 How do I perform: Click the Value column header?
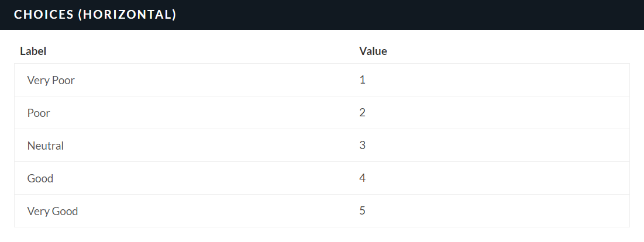click(x=373, y=51)
